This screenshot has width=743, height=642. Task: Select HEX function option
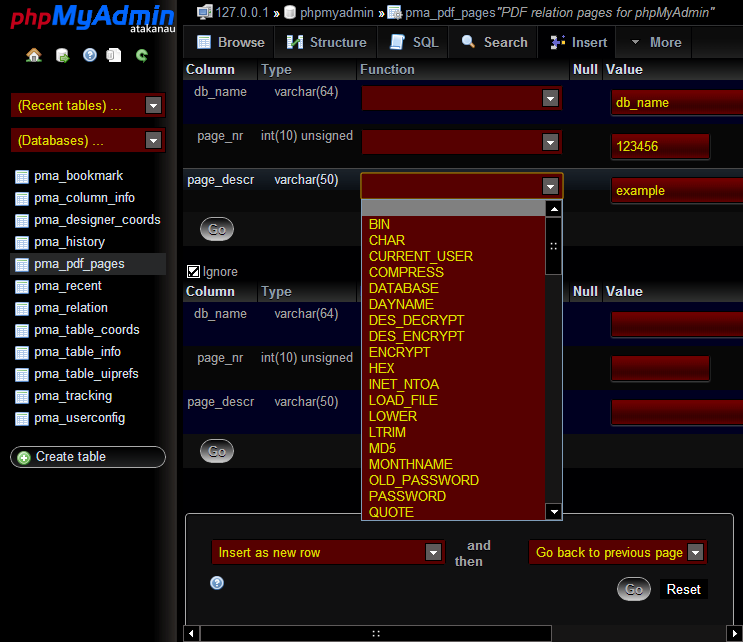click(453, 368)
